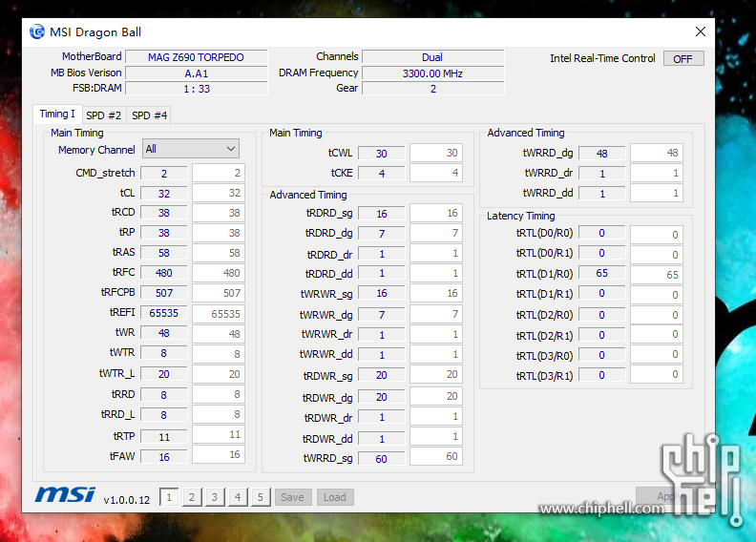Open the Memory Channel dropdown
756x542 pixels.
click(191, 149)
